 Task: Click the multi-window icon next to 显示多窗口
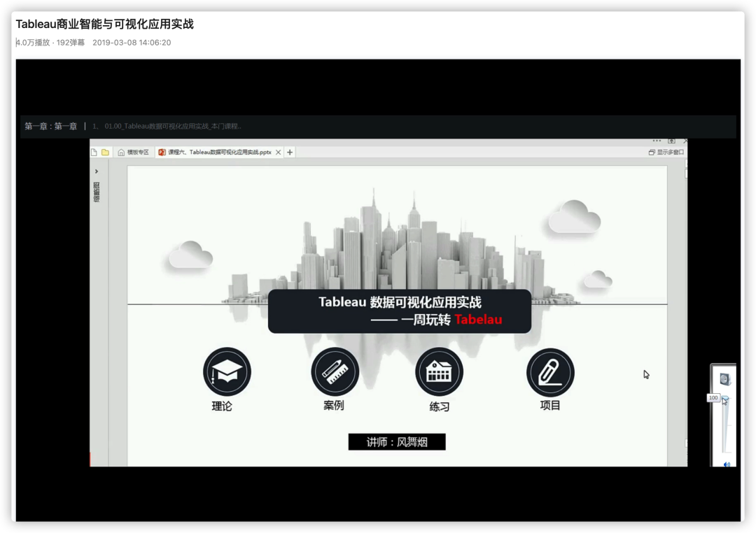click(652, 152)
